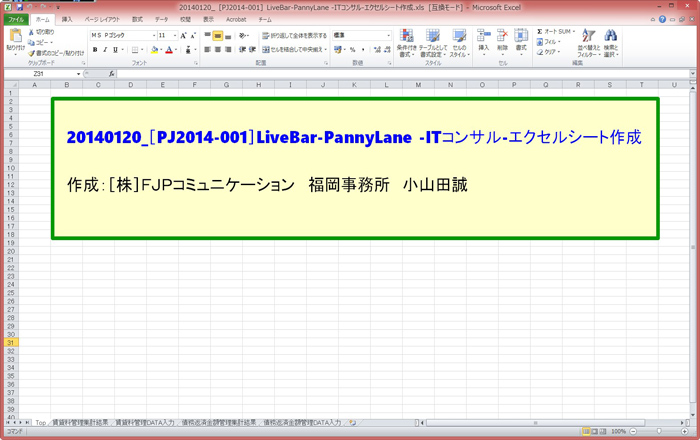Click the ファイル (File) button

[x=16, y=19]
